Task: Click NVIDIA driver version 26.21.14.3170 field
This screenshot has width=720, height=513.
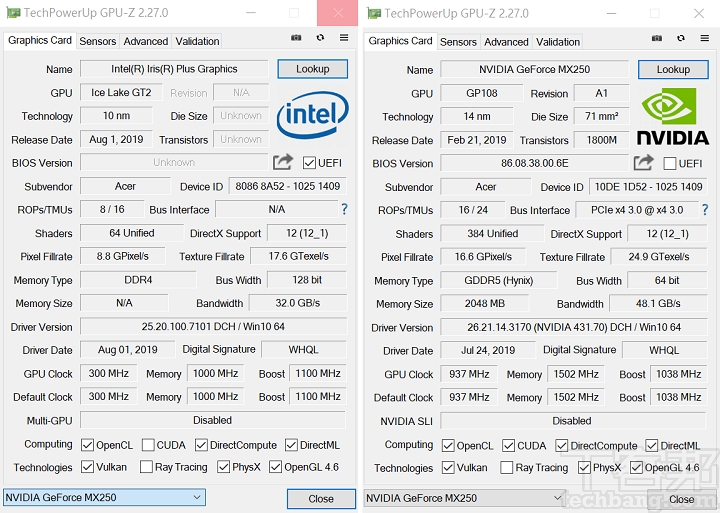Action: (574, 327)
